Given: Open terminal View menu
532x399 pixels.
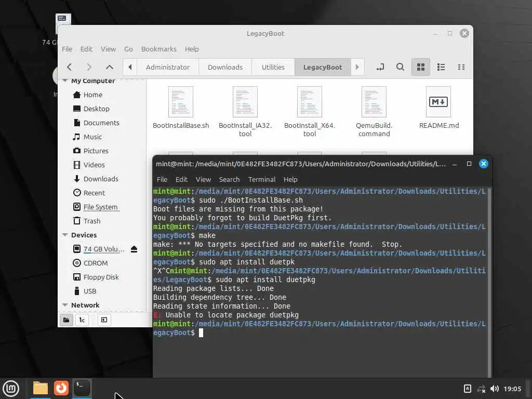Looking at the screenshot, I should click(203, 179).
